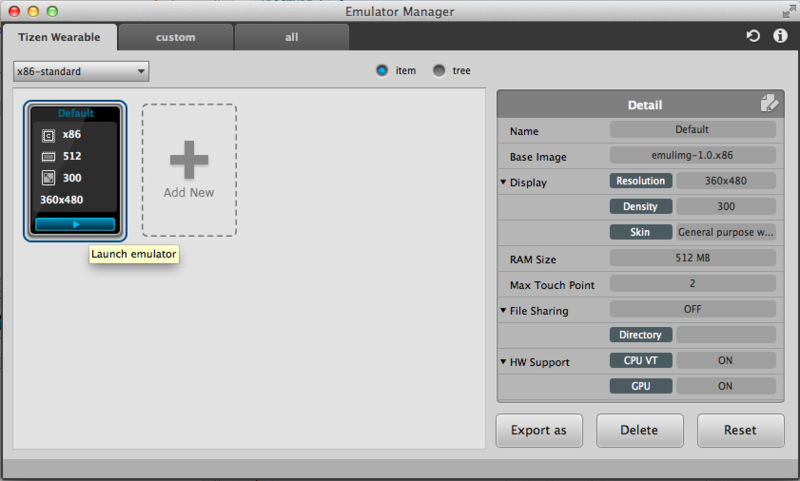The width and height of the screenshot is (800, 481).
Task: Click the Export as button
Action: (539, 431)
